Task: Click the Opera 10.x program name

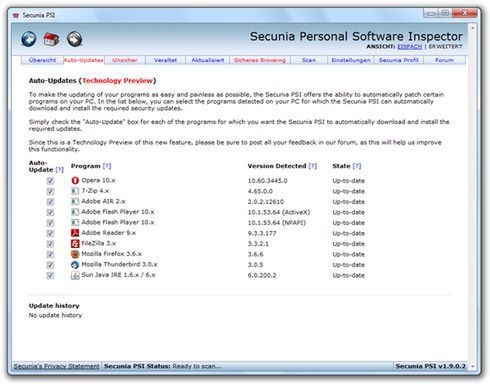Action: click(x=98, y=180)
